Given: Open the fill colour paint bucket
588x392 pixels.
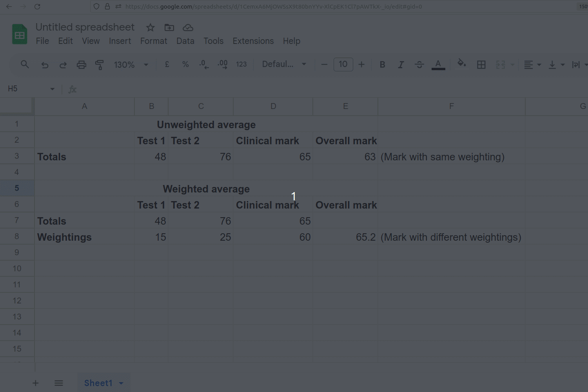Looking at the screenshot, I should tap(461, 64).
